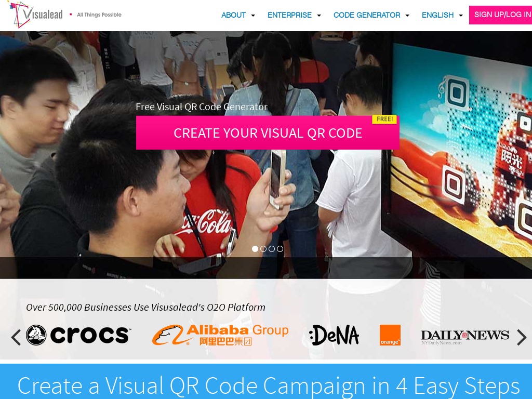Click the DeNA logo

pyautogui.click(x=334, y=335)
